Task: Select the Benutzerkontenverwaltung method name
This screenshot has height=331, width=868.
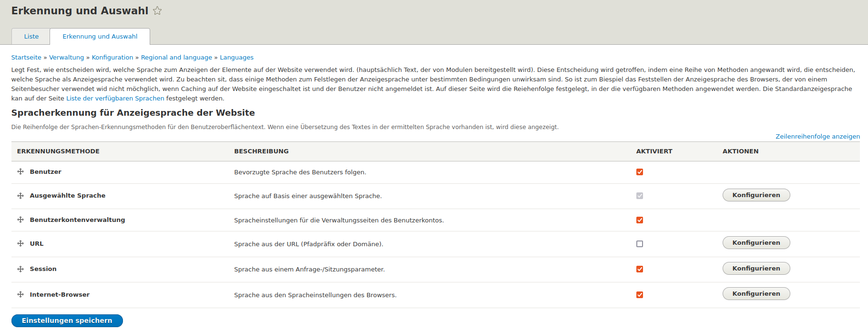Action: pos(77,220)
